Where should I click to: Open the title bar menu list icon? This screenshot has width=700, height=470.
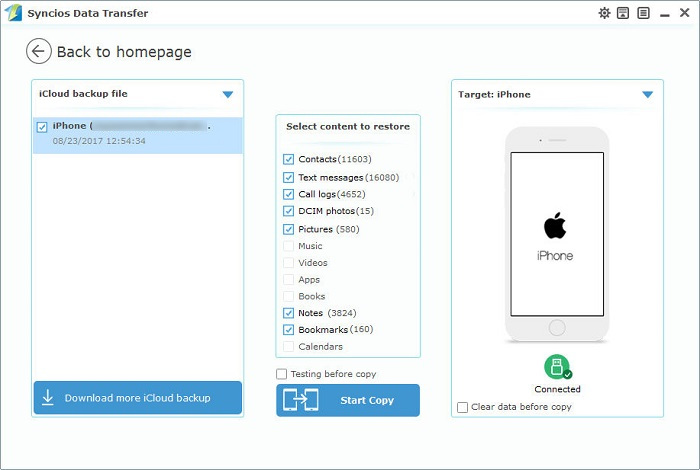643,13
